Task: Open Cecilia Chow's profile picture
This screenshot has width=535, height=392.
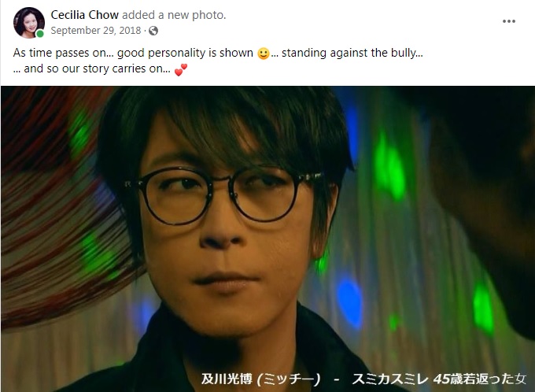Action: 28,23
